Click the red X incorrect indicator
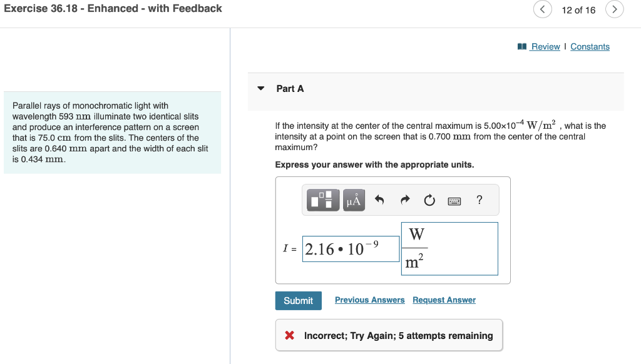641x364 pixels. click(287, 335)
